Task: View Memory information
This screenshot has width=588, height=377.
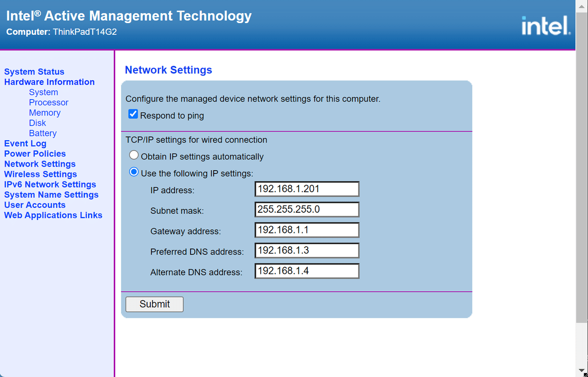Action: pos(45,113)
